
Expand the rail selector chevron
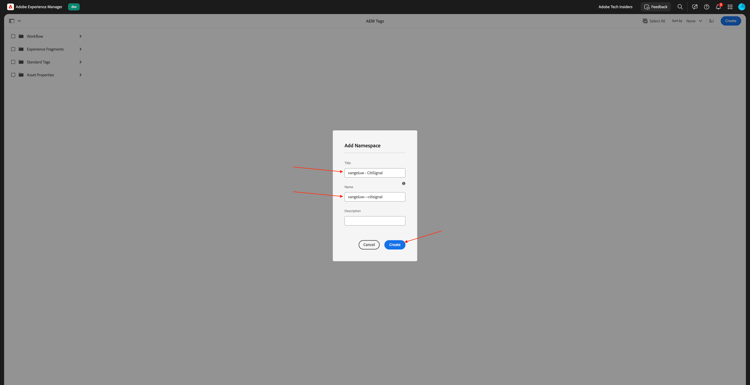tap(20, 21)
